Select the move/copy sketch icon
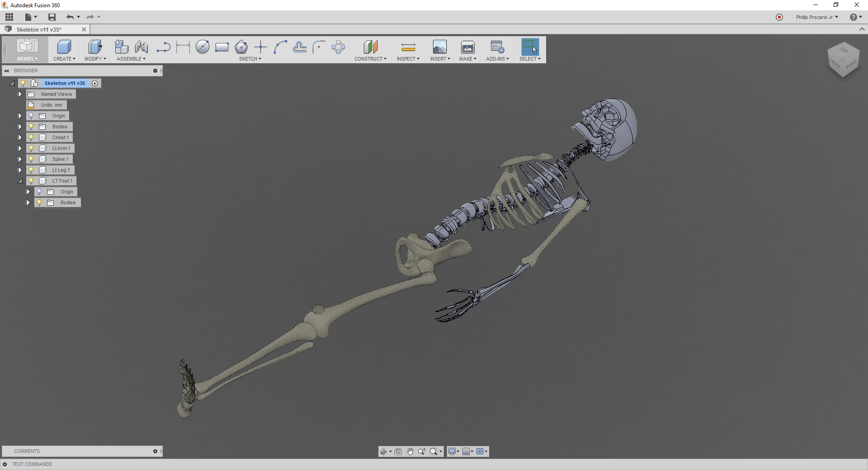 [338, 47]
